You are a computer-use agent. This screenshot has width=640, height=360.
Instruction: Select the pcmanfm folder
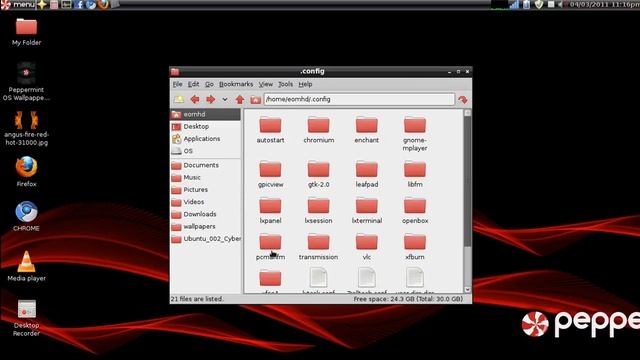[x=270, y=247]
